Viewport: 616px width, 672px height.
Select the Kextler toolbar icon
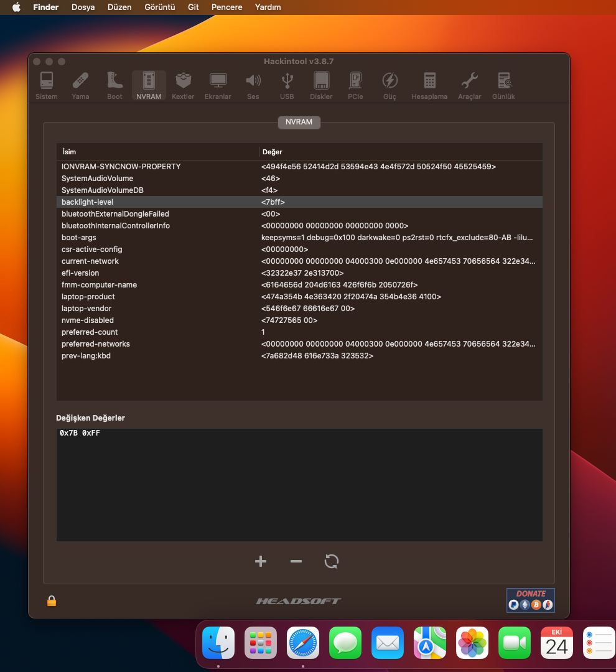(x=183, y=86)
